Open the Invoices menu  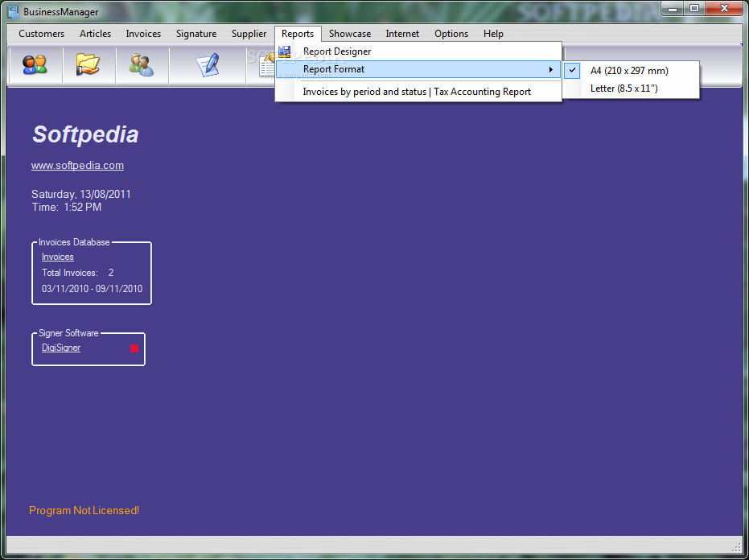[x=143, y=34]
